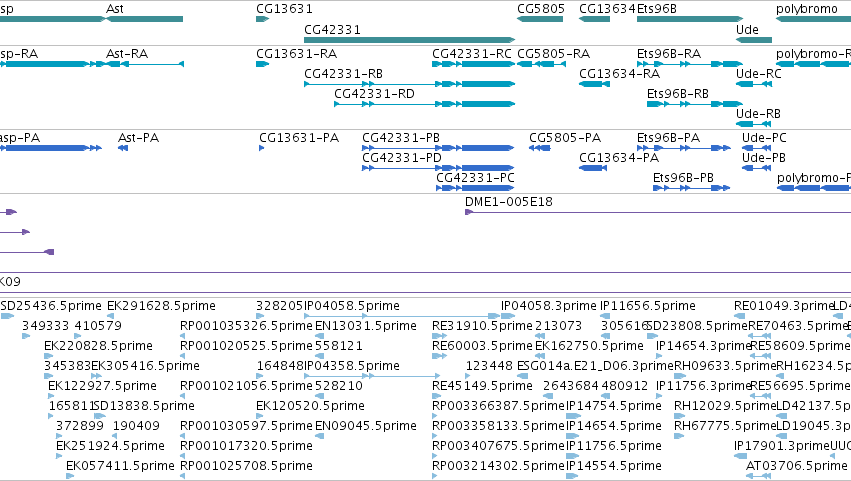Select protein Ets96B-PA
851x481 pixels.
(x=669, y=138)
